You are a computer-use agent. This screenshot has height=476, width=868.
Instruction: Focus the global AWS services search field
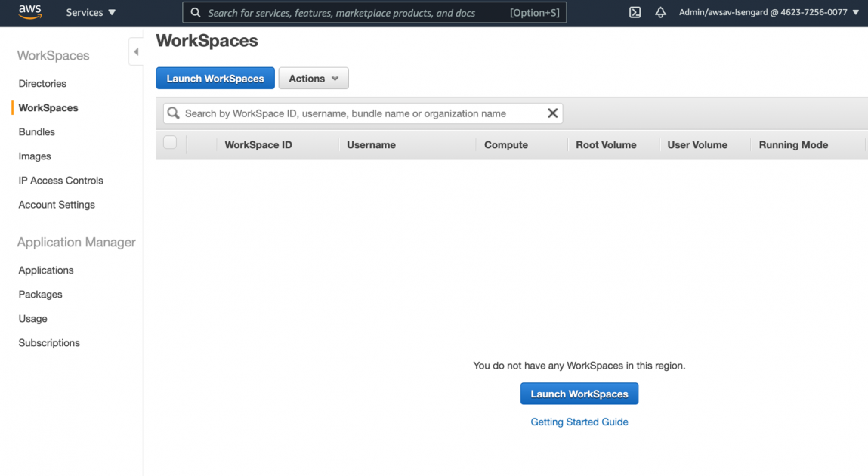374,12
